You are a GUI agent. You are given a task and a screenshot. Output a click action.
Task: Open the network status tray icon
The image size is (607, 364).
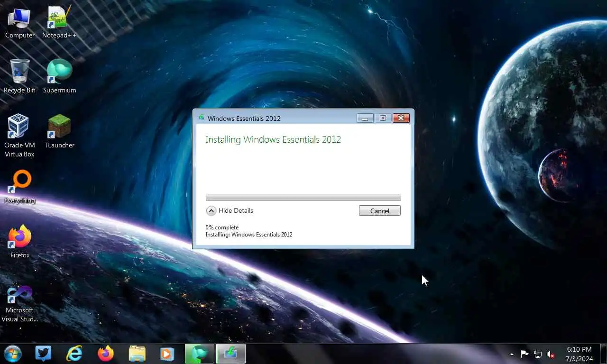point(538,354)
